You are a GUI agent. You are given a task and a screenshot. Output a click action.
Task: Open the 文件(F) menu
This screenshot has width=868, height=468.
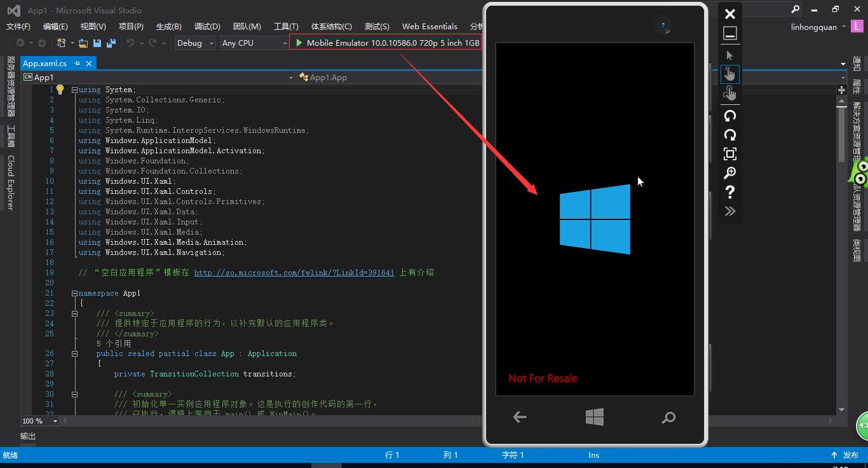[x=18, y=27]
